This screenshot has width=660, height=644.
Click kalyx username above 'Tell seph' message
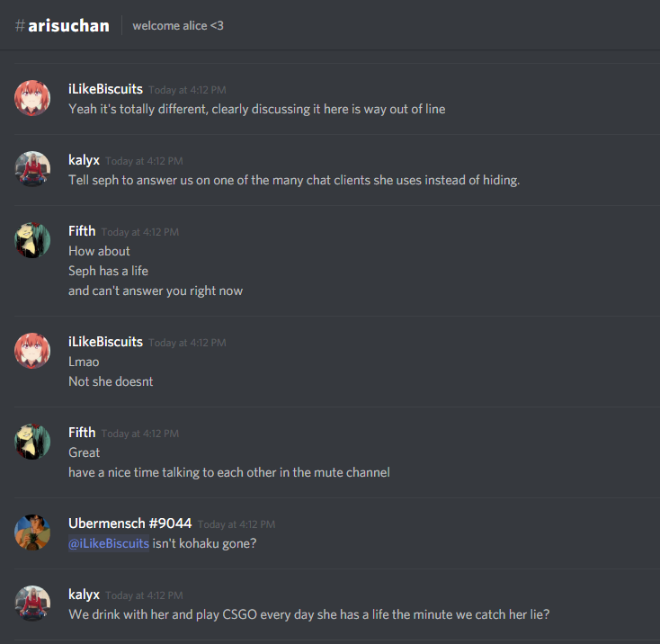coord(84,160)
